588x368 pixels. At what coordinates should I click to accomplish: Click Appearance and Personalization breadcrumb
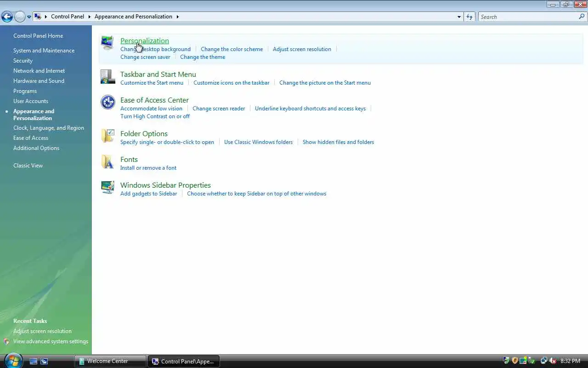tap(133, 17)
